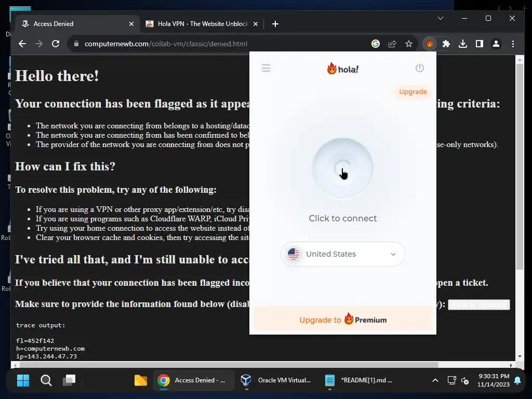This screenshot has width=532, height=399.
Task: Click the scroll up arrow of page
Action: [x=520, y=60]
